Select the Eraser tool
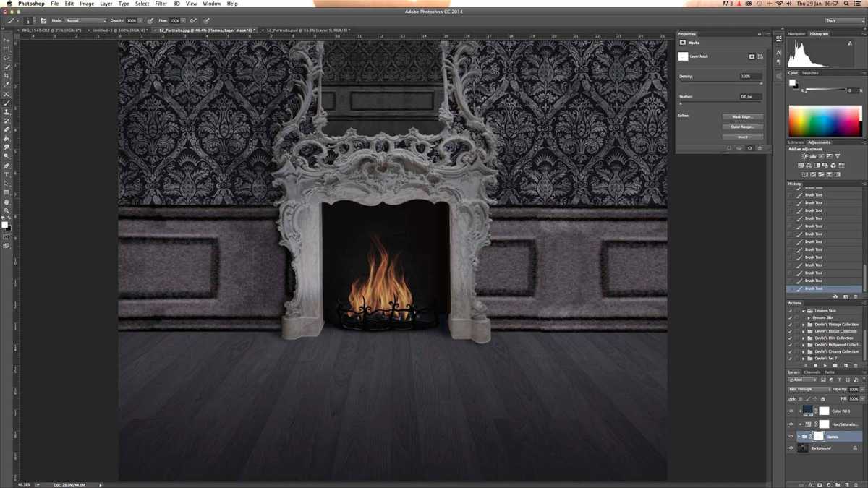 (x=7, y=129)
